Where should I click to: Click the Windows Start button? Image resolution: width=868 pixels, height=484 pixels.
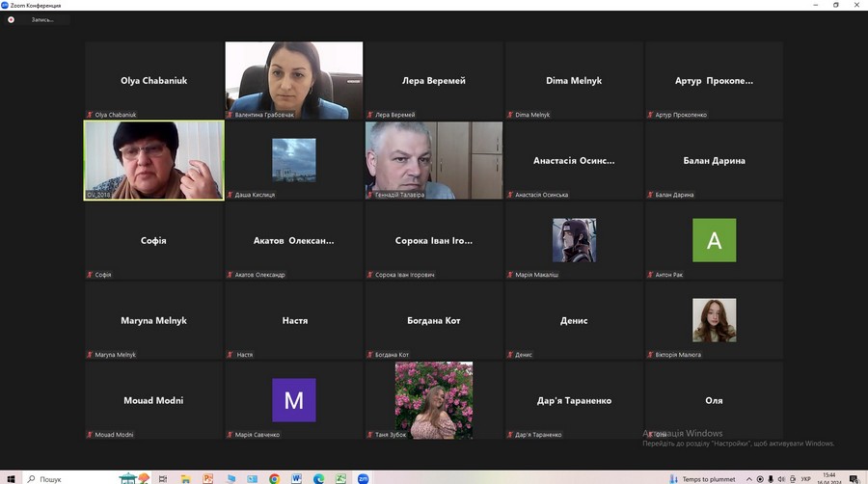click(10, 478)
